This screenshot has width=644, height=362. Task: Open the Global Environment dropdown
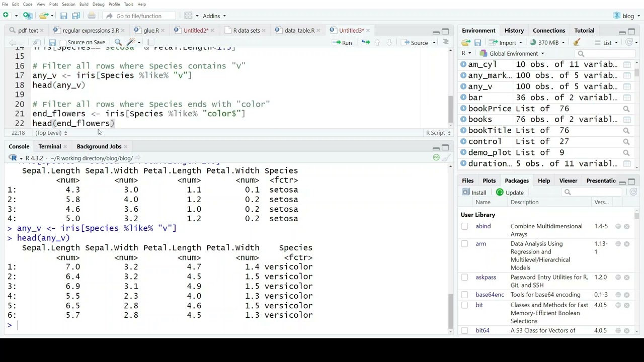point(512,53)
